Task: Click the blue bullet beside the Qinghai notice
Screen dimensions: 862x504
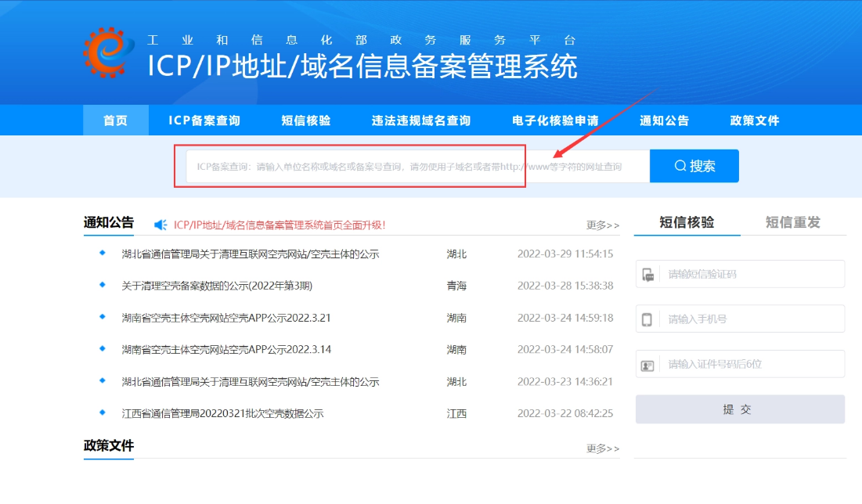Action: tap(102, 285)
